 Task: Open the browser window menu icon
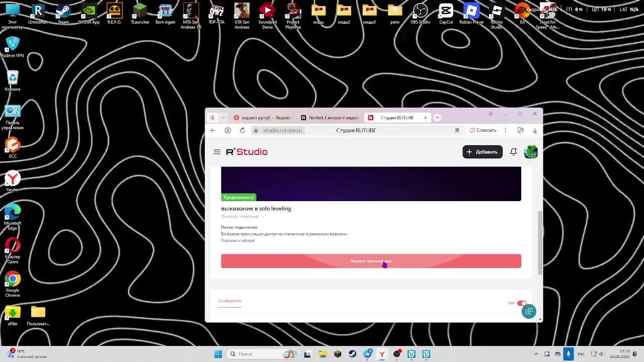tap(490, 114)
